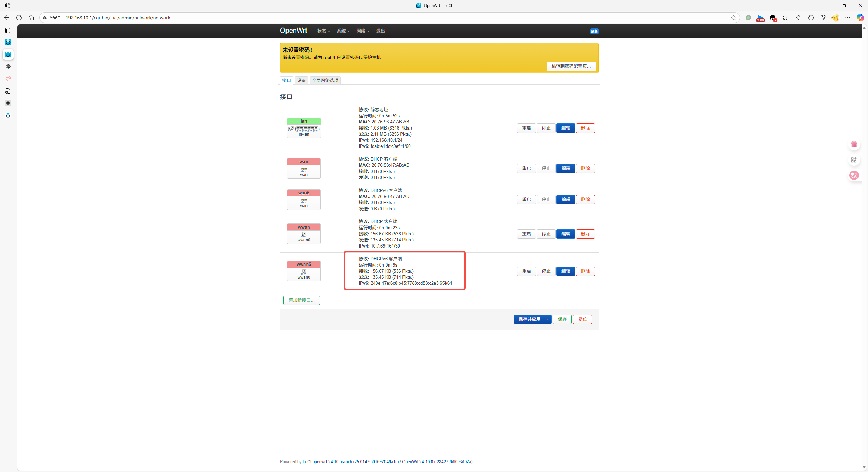The height and width of the screenshot is (472, 868).
Task: Switch to the 全局网络选项 tab
Action: click(x=325, y=80)
